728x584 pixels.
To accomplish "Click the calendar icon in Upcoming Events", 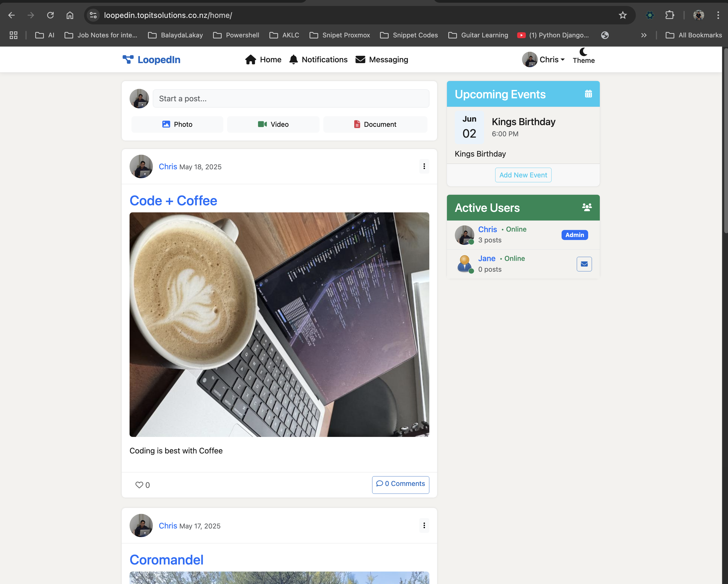I will point(588,94).
